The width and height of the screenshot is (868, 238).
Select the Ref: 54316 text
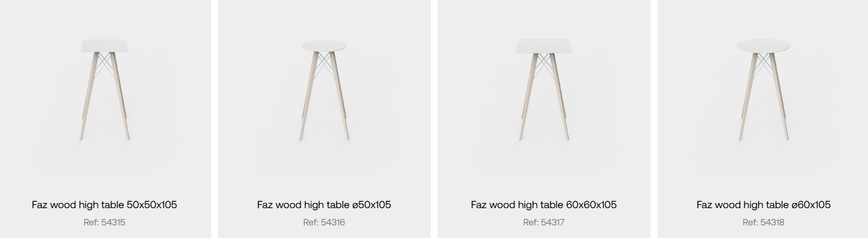pos(324,223)
